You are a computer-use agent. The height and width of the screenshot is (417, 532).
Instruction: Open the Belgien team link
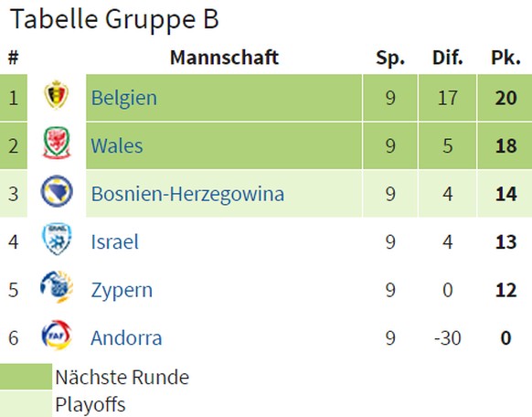click(x=124, y=98)
